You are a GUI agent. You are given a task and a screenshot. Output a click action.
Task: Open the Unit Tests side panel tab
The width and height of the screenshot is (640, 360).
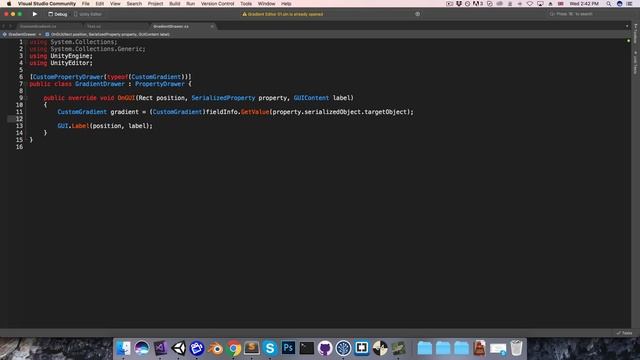(636, 63)
